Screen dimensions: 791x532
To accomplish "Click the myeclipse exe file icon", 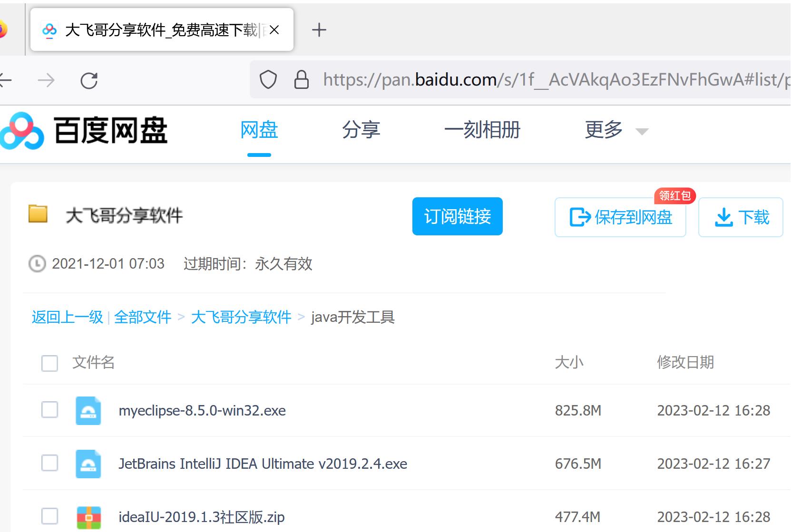I will coord(88,410).
